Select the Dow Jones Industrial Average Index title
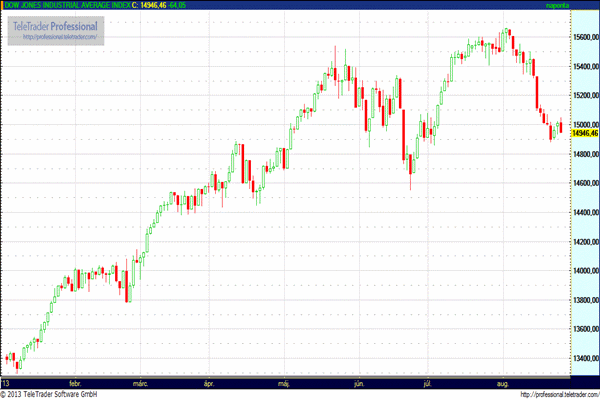The image size is (600, 400). pos(65,5)
